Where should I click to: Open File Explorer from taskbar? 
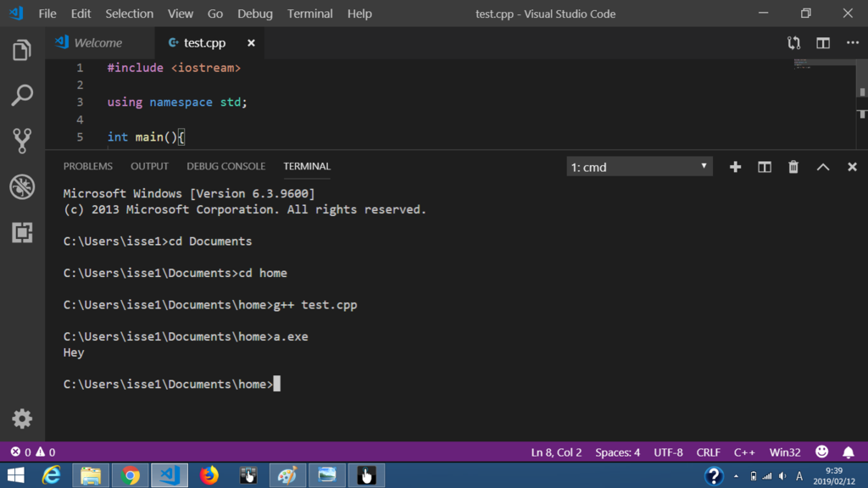click(x=90, y=475)
